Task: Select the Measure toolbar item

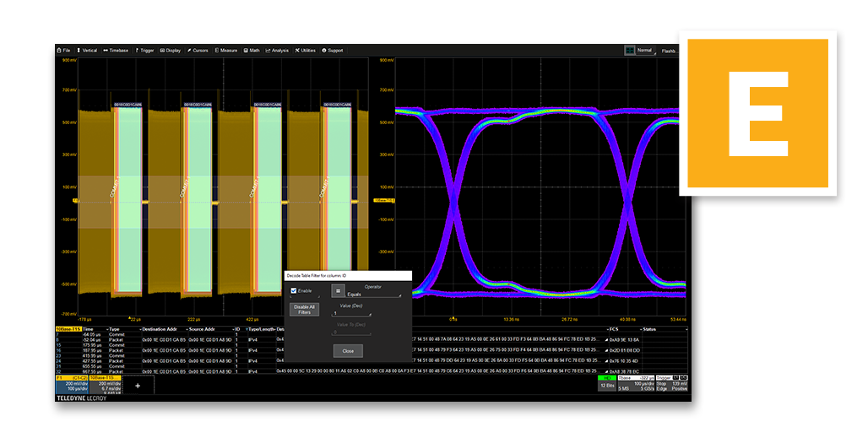Action: pos(225,51)
